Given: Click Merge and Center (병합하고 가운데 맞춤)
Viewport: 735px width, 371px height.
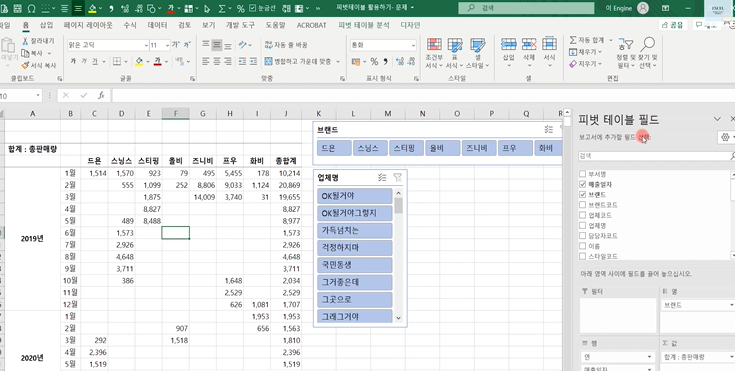Looking at the screenshot, I should 298,61.
